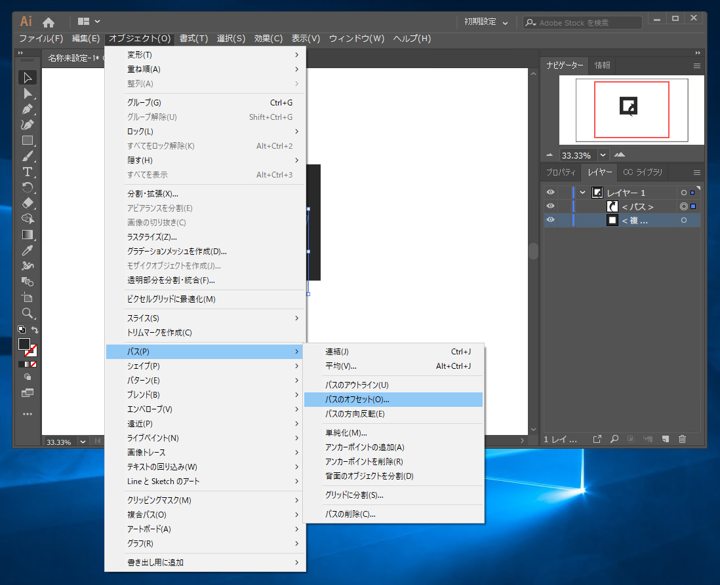Viewport: 720px width, 585px height.
Task: Click the None color mode button
Action: pos(34,364)
